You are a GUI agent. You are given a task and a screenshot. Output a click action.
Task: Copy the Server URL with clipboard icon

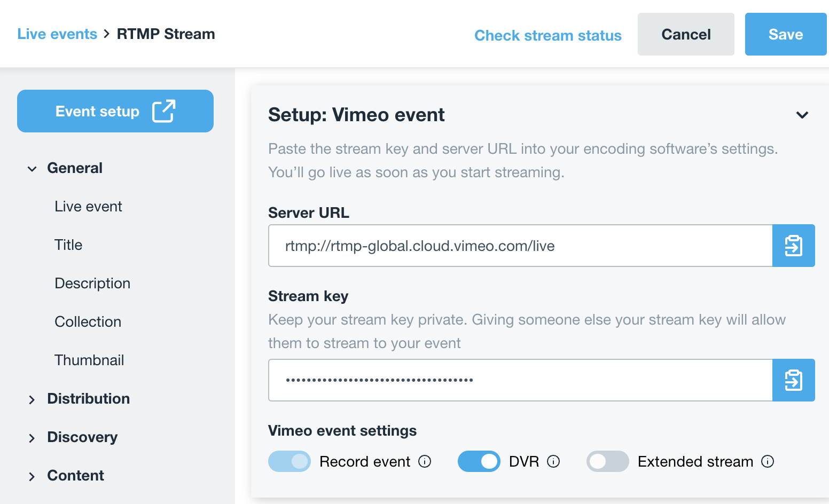pyautogui.click(x=793, y=246)
